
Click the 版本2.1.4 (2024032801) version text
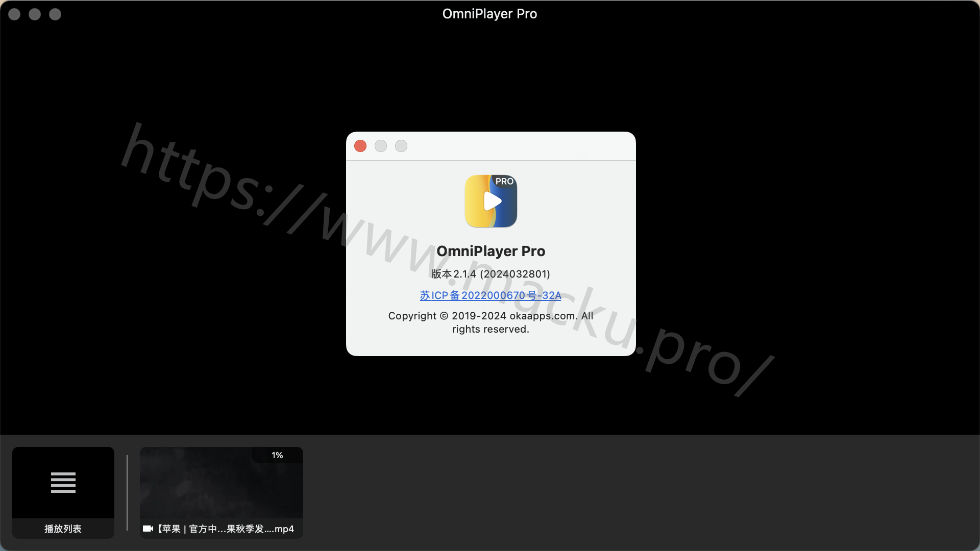pyautogui.click(x=491, y=274)
